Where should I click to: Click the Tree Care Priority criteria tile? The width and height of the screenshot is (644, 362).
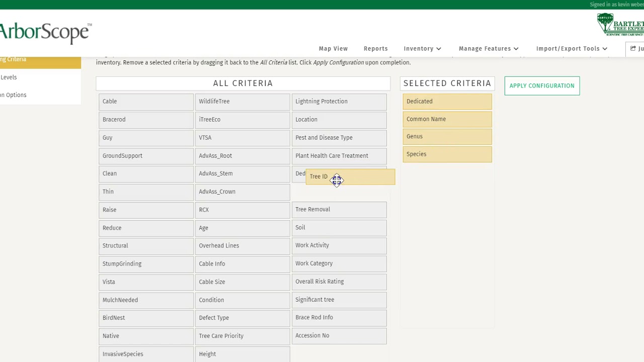(243, 336)
